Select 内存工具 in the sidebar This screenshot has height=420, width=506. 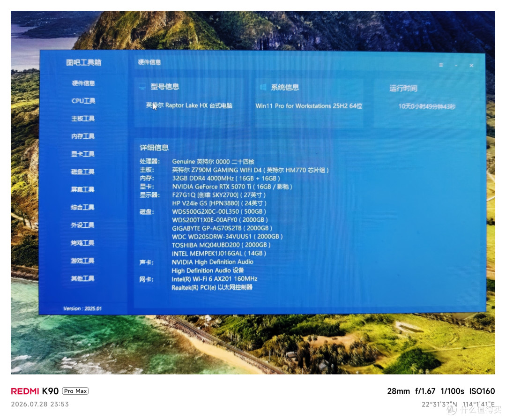pyautogui.click(x=83, y=136)
